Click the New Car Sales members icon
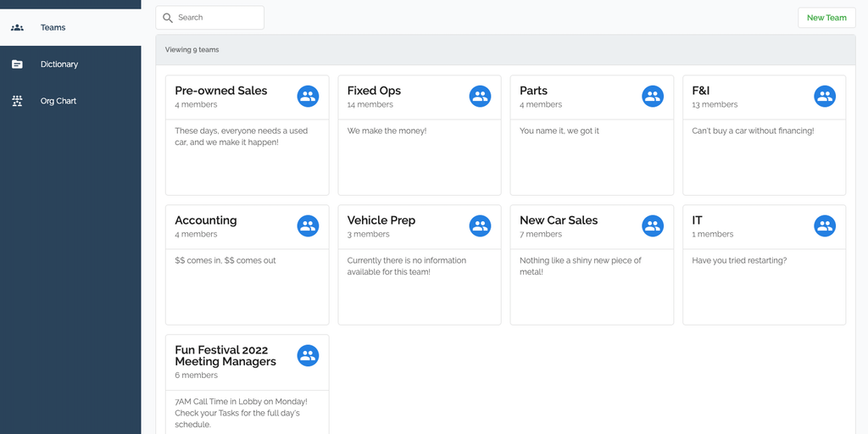Viewport: 868px width, 434px height. point(652,226)
